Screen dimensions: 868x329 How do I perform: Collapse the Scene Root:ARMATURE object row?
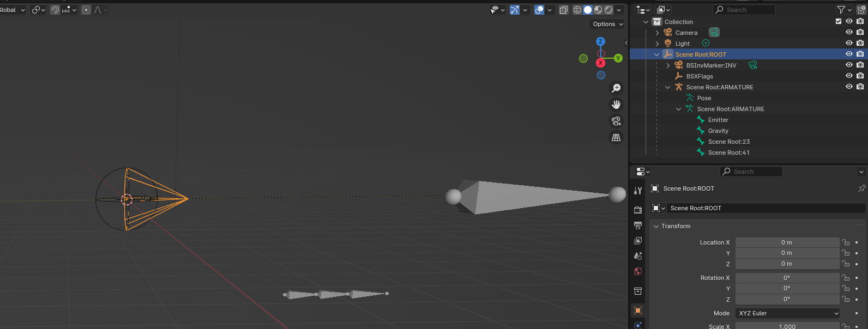668,87
